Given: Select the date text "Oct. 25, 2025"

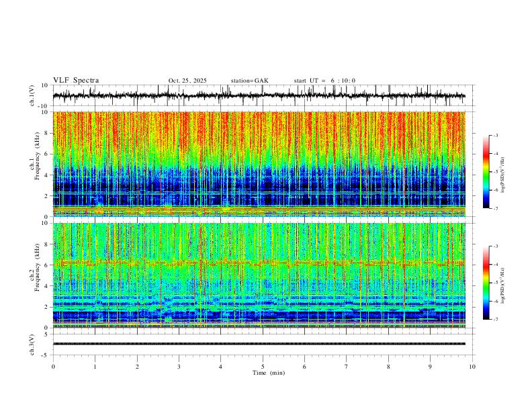Looking at the screenshot, I should [187, 81].
